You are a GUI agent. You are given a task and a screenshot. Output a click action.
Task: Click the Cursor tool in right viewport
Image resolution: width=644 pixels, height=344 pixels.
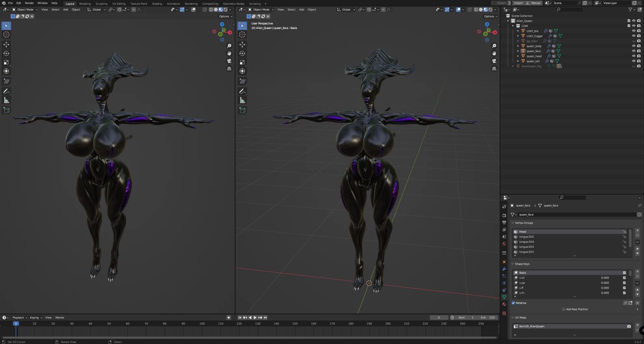(242, 35)
